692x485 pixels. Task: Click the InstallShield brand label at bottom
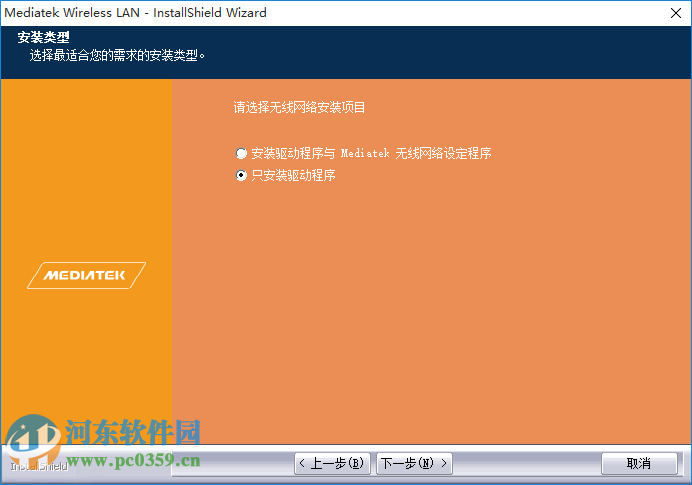coord(39,466)
